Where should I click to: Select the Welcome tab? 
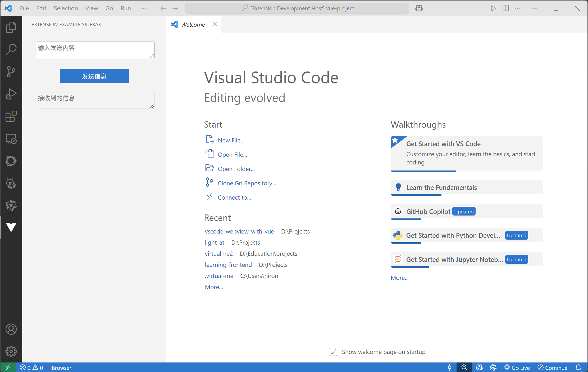(x=193, y=25)
